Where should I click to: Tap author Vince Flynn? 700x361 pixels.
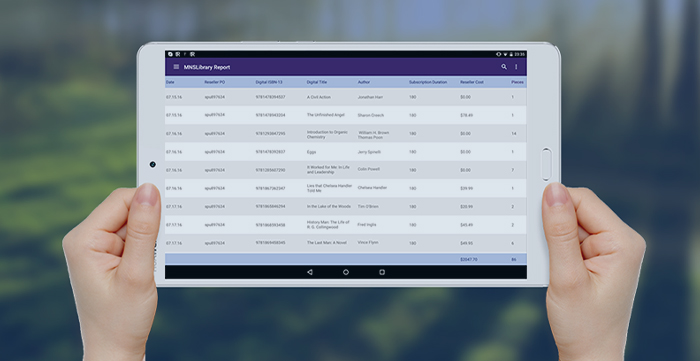pyautogui.click(x=368, y=243)
